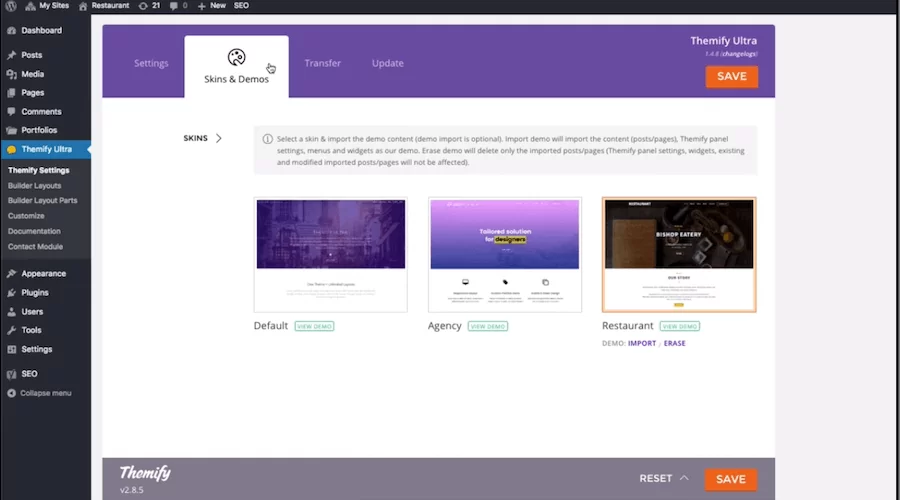
Task: Click the Themify Ultra yellow circle icon
Action: click(11, 149)
